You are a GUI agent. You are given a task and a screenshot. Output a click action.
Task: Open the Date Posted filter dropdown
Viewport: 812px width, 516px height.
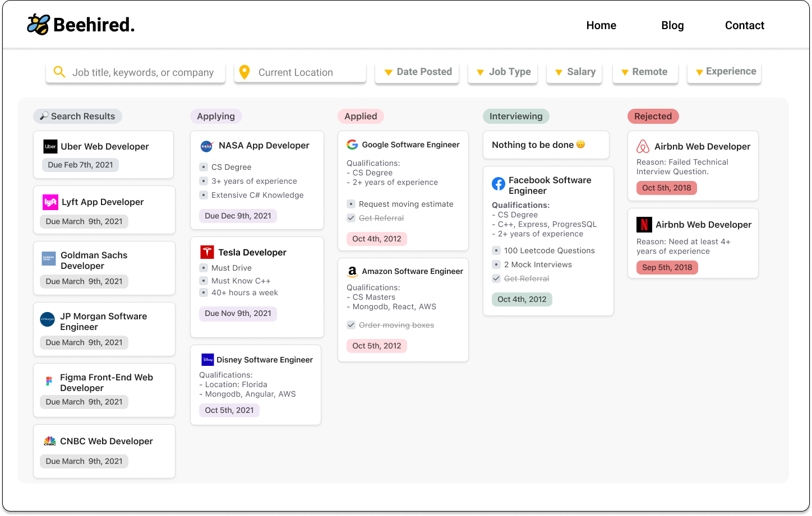tap(417, 72)
